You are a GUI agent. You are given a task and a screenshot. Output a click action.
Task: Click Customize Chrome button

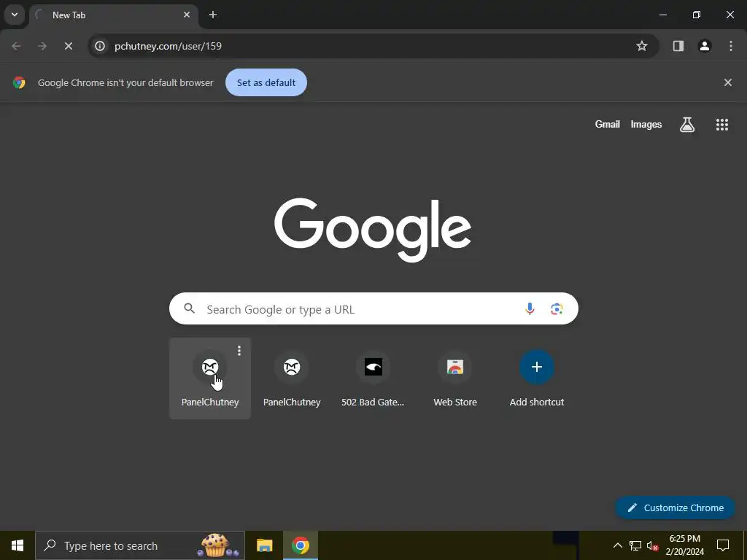coord(675,507)
